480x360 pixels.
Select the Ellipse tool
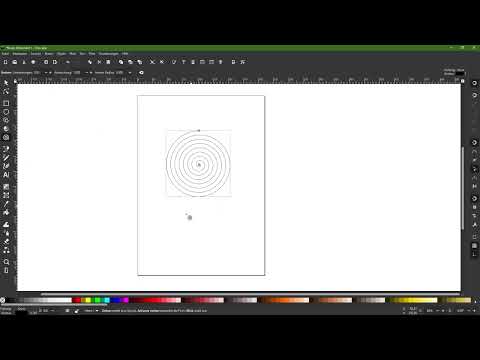pos(6,112)
